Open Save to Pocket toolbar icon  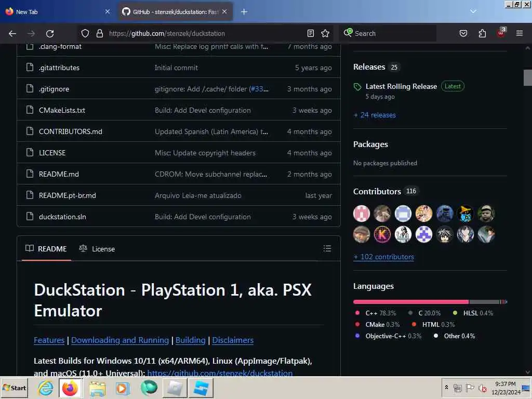[x=463, y=33]
